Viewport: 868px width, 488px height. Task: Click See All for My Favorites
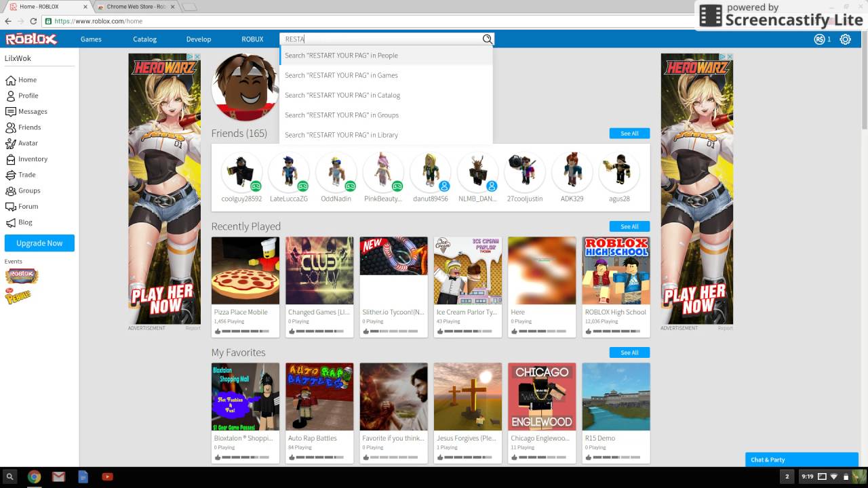[629, 352]
